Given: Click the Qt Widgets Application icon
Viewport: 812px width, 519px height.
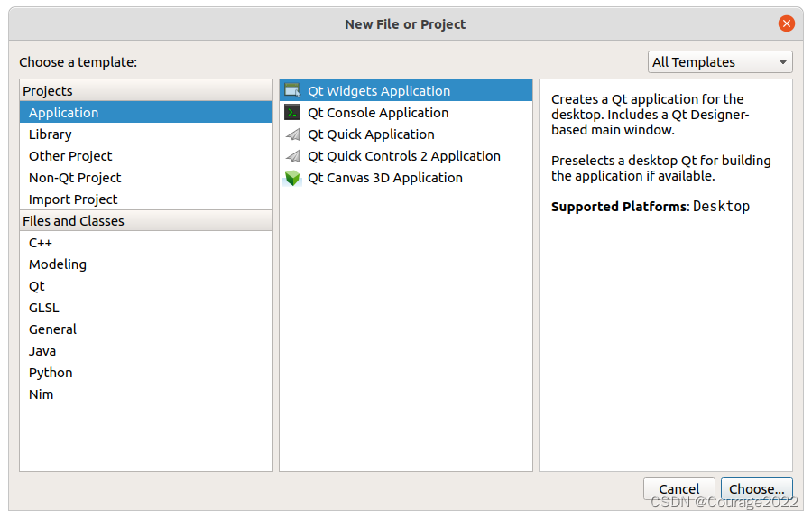Looking at the screenshot, I should pos(292,90).
